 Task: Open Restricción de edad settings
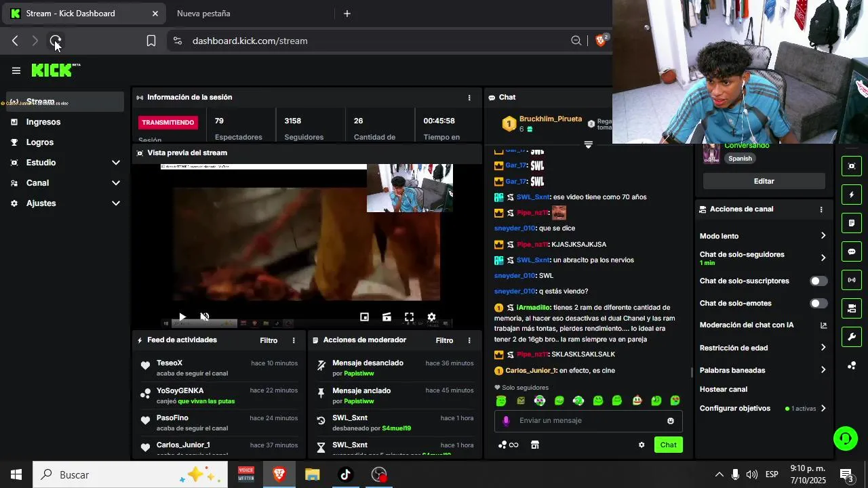click(764, 348)
